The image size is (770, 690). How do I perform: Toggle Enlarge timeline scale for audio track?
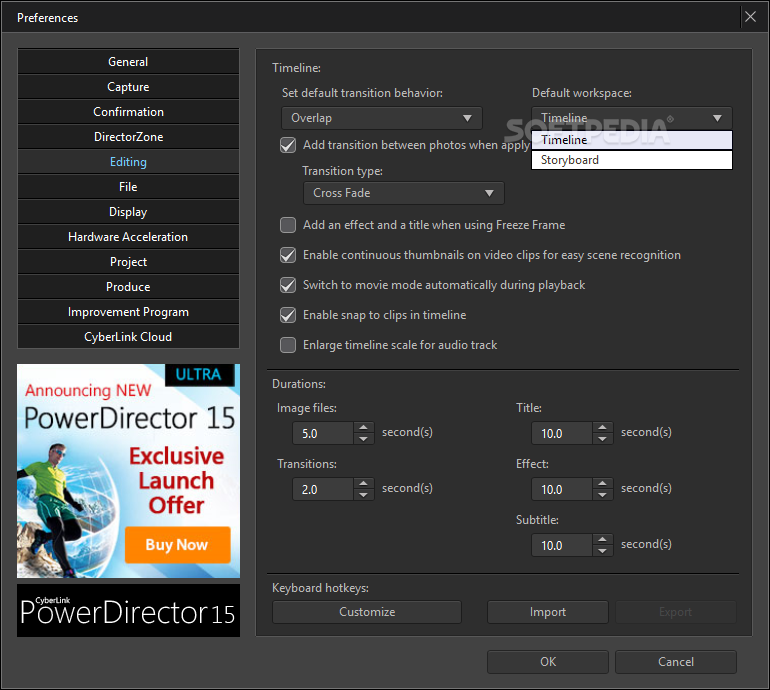point(288,345)
